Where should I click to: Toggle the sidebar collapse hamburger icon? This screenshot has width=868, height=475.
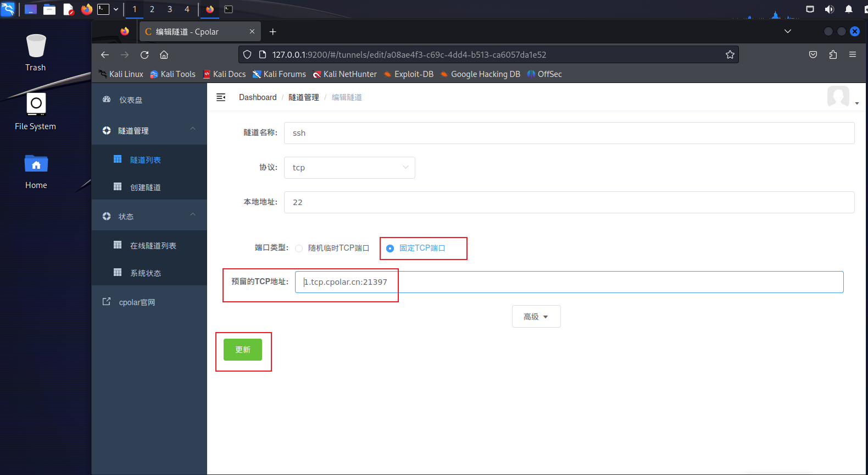coord(221,97)
